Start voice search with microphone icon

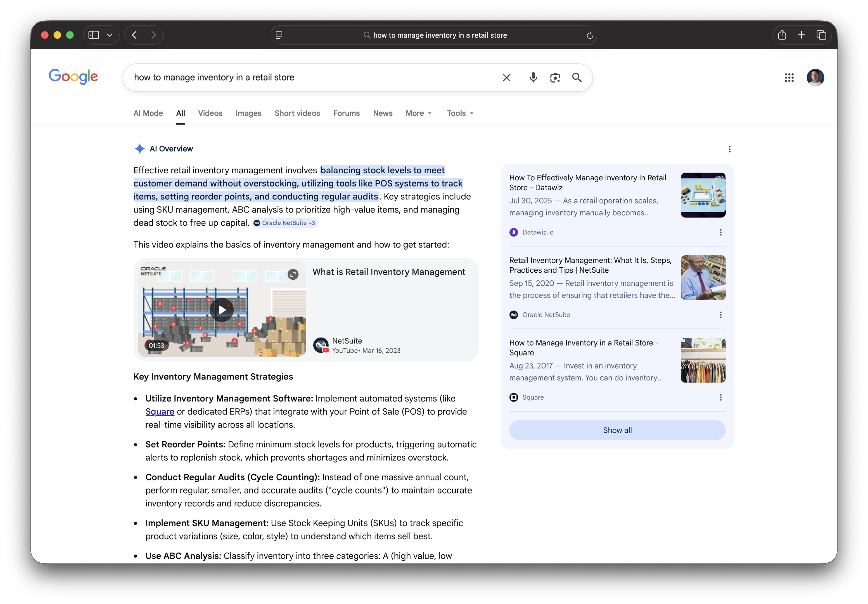[x=533, y=77]
